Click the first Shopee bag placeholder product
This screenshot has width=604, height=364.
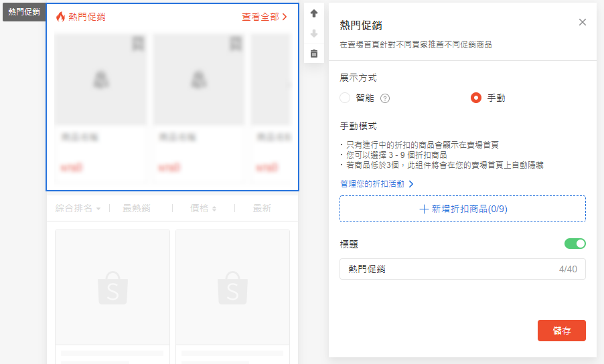coord(112,296)
